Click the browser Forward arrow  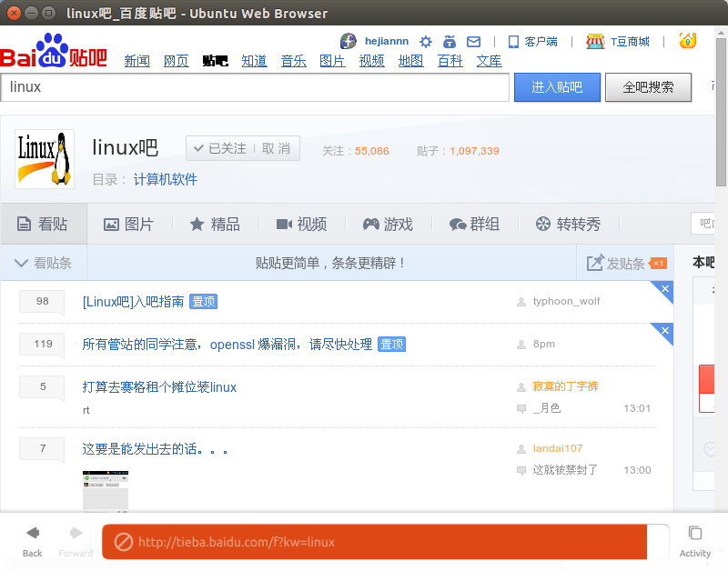pyautogui.click(x=76, y=533)
